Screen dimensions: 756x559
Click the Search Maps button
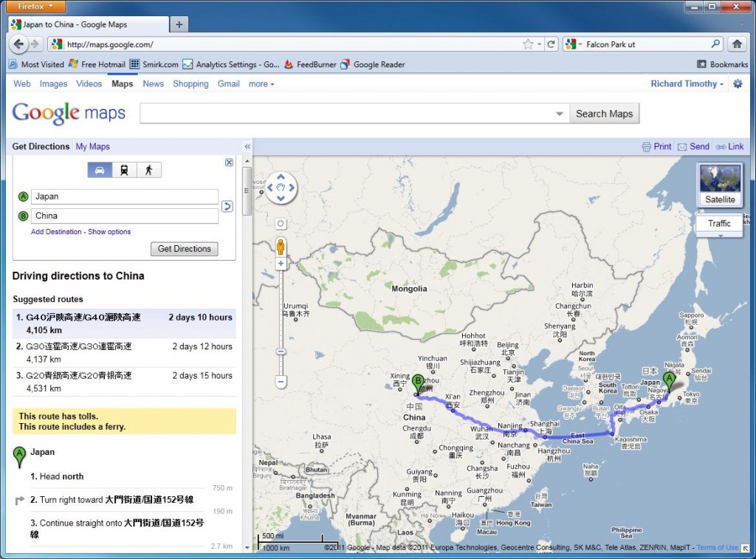coord(604,114)
